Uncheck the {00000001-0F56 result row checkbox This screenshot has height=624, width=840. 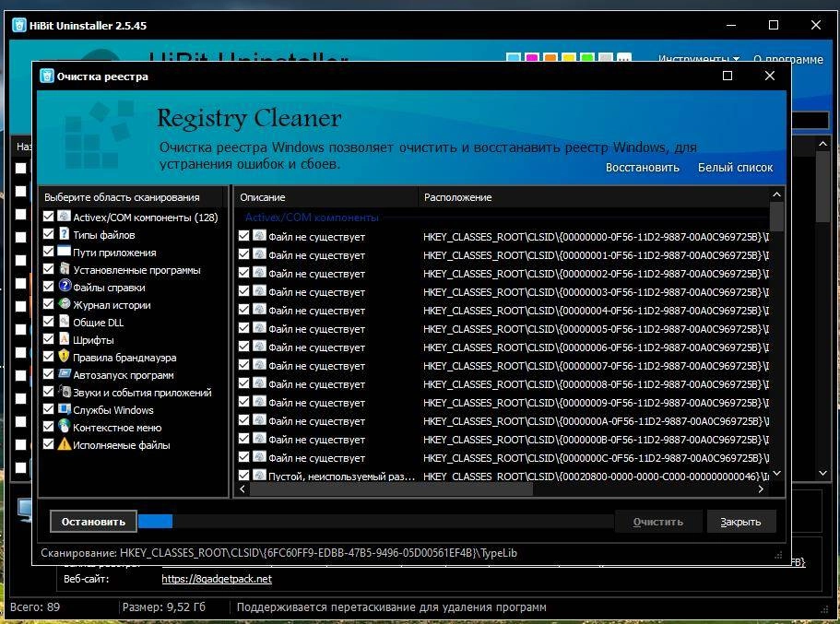pyautogui.click(x=243, y=253)
